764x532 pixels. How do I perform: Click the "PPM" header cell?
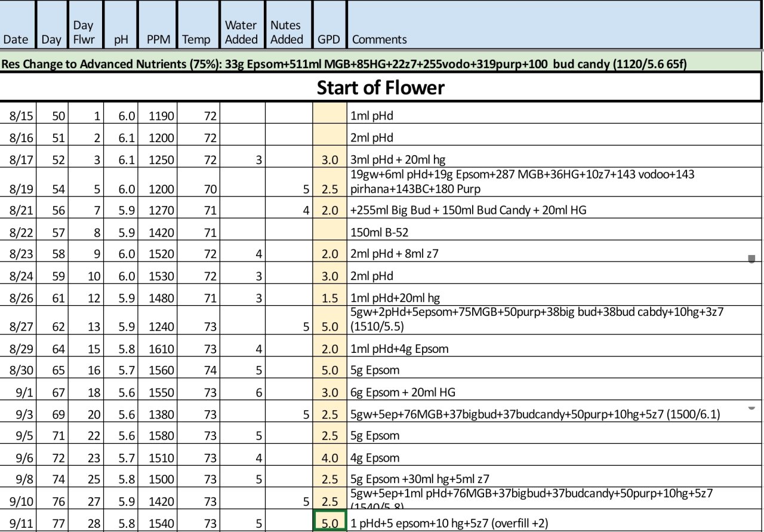click(158, 25)
